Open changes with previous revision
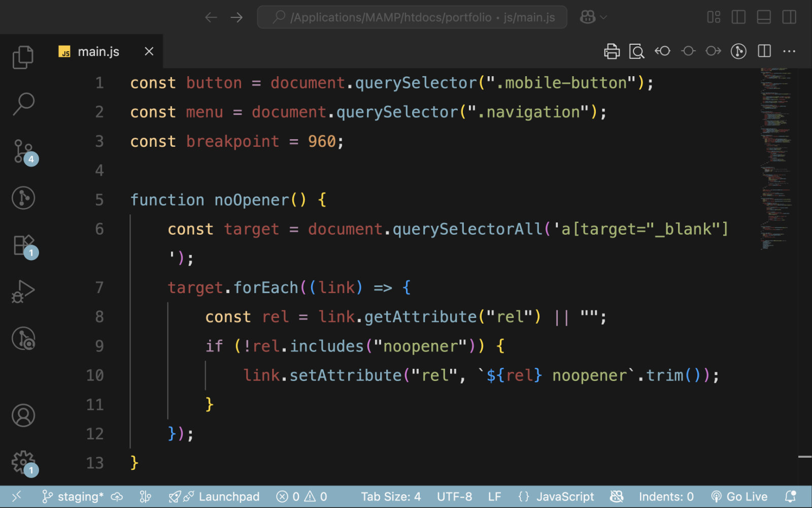 click(x=662, y=51)
